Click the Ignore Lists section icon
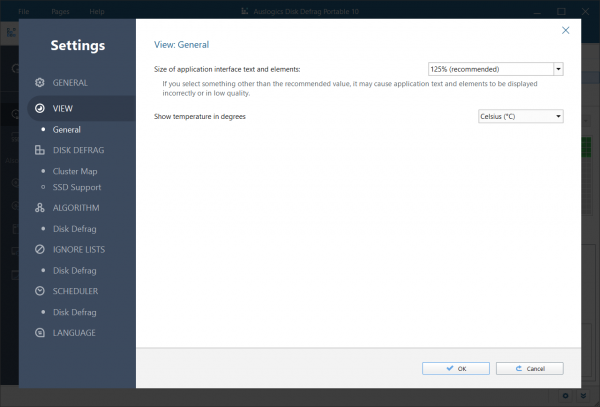This screenshot has width=600, height=407. click(39, 249)
